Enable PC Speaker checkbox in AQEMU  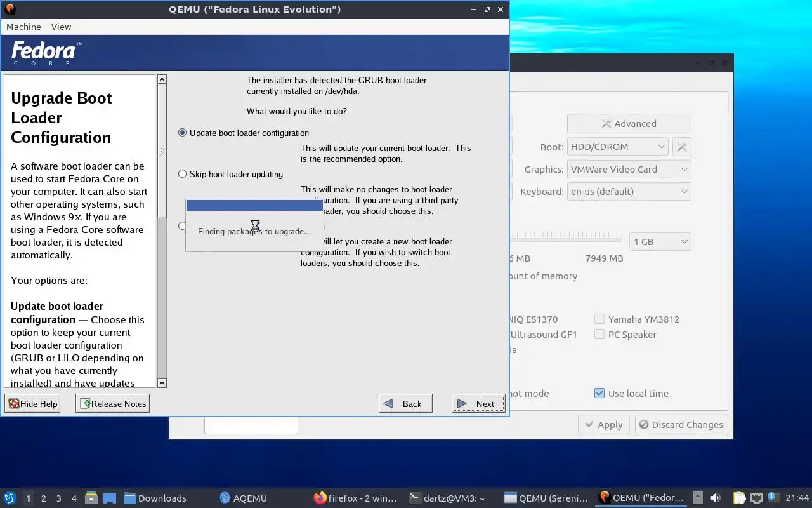click(x=599, y=335)
